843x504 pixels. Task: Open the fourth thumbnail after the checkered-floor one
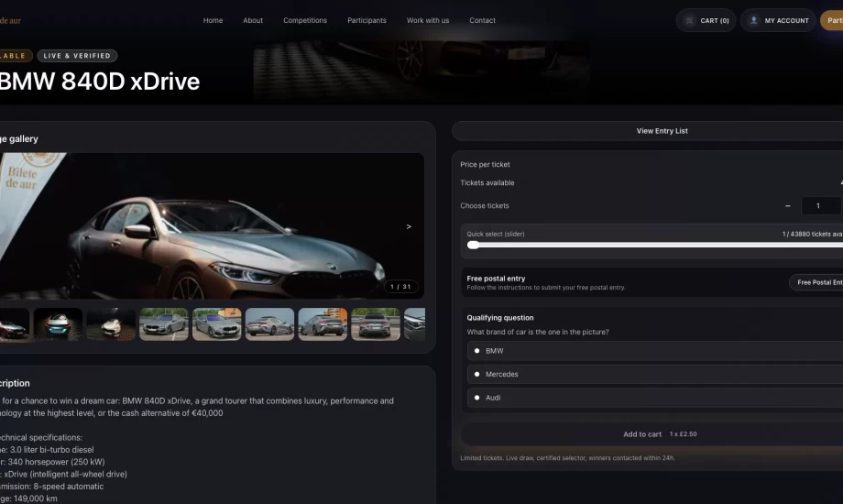323,324
